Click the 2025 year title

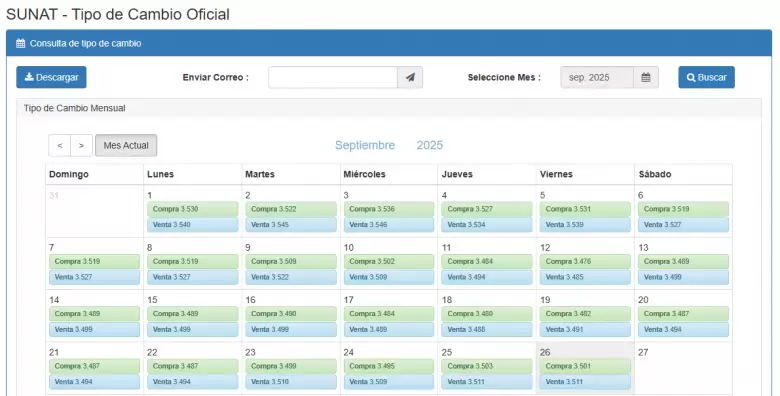(x=430, y=145)
